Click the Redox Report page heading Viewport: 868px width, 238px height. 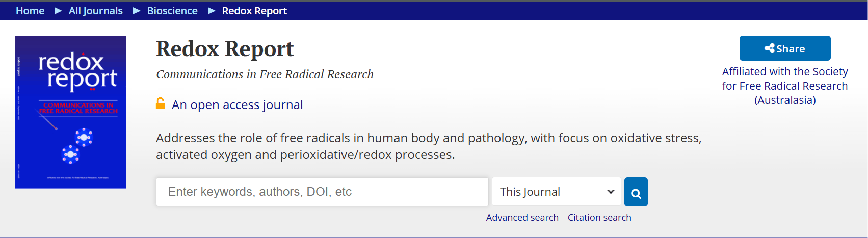pyautogui.click(x=225, y=49)
